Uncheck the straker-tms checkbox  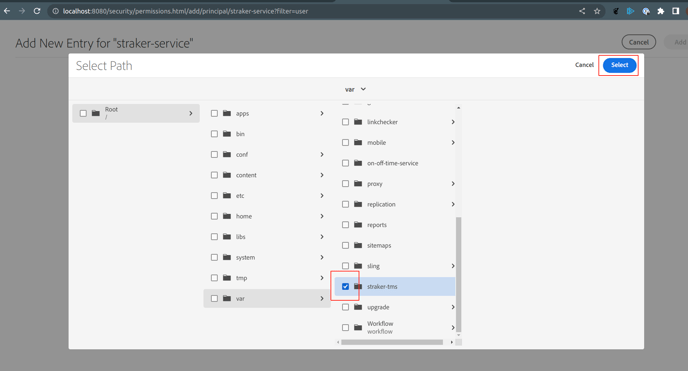(345, 286)
